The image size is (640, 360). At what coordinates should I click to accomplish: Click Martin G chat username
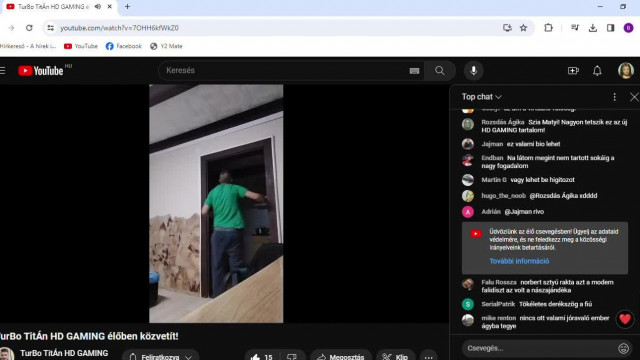click(494, 180)
